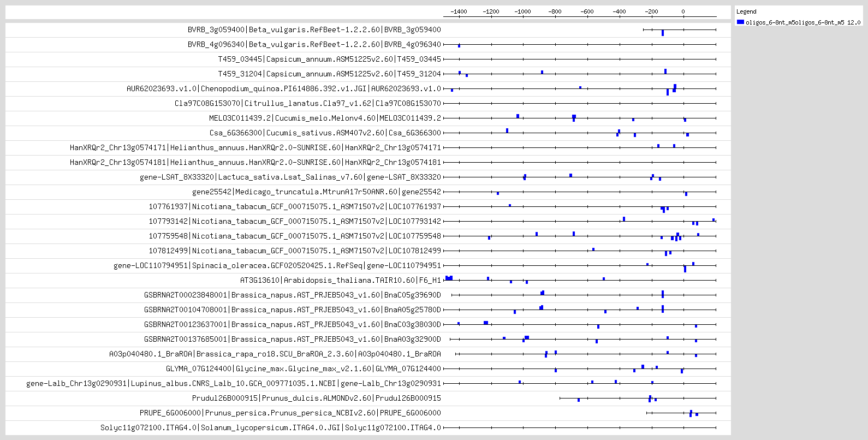
Task: Click the motif marker on BVRB_3g059400 track
Action: pyautogui.click(x=663, y=33)
